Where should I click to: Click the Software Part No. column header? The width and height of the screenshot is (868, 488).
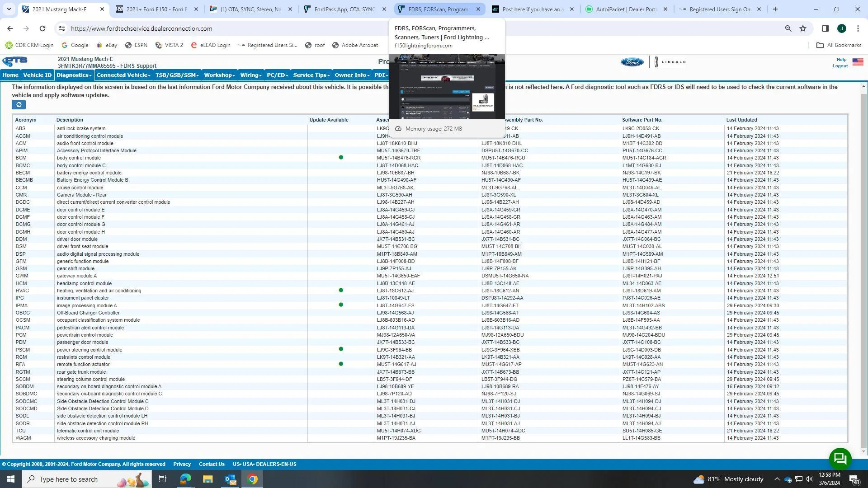pyautogui.click(x=642, y=120)
